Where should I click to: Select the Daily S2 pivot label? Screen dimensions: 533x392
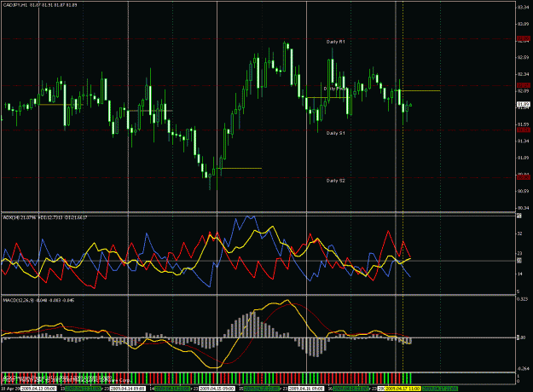(x=335, y=181)
